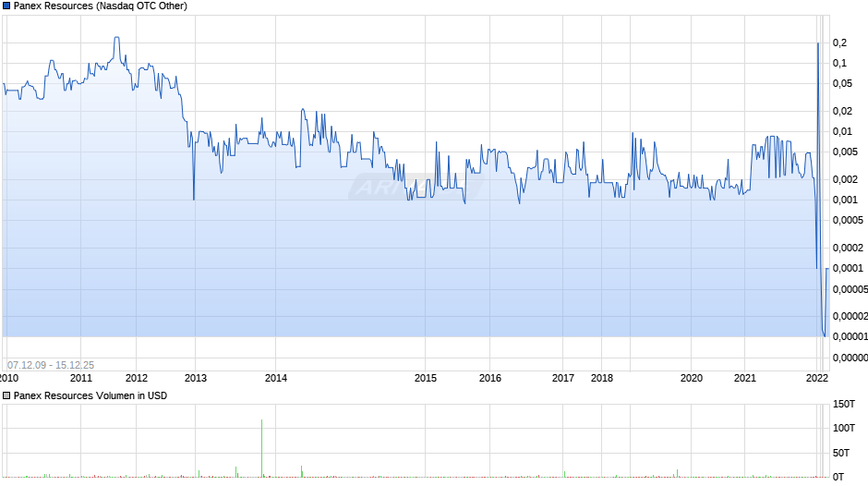
Task: Click the 0,0001 price axis value
Action: (848, 268)
